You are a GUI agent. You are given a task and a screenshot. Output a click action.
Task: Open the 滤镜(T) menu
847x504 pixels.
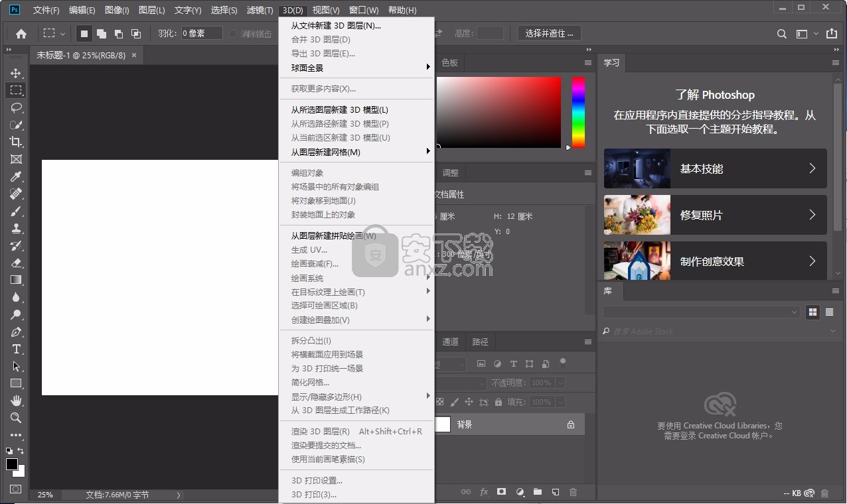pos(260,10)
